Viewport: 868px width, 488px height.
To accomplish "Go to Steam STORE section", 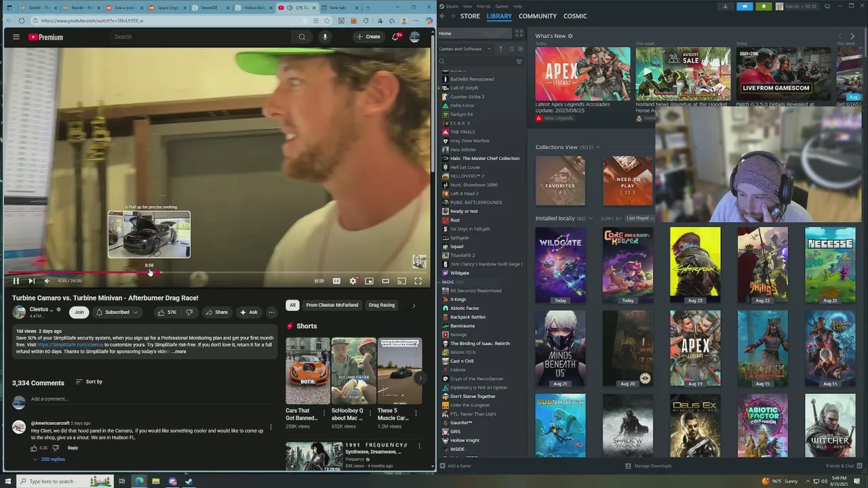I will [x=470, y=16].
